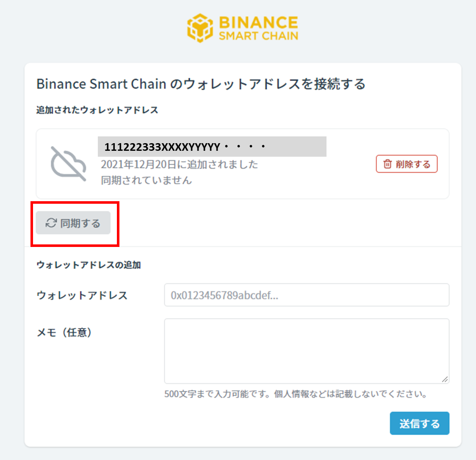This screenshot has width=476, height=460.
Task: Focus the wallet address input field
Action: click(307, 295)
